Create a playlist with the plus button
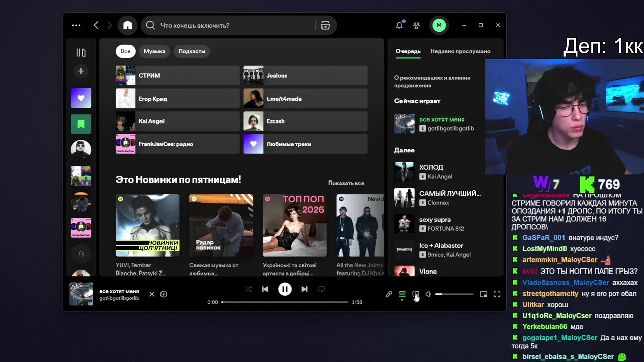 pos(81,71)
